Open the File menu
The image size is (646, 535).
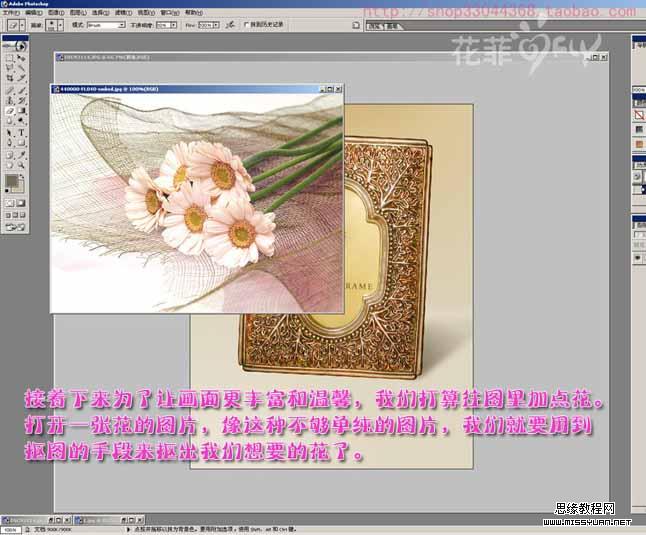pyautogui.click(x=11, y=12)
